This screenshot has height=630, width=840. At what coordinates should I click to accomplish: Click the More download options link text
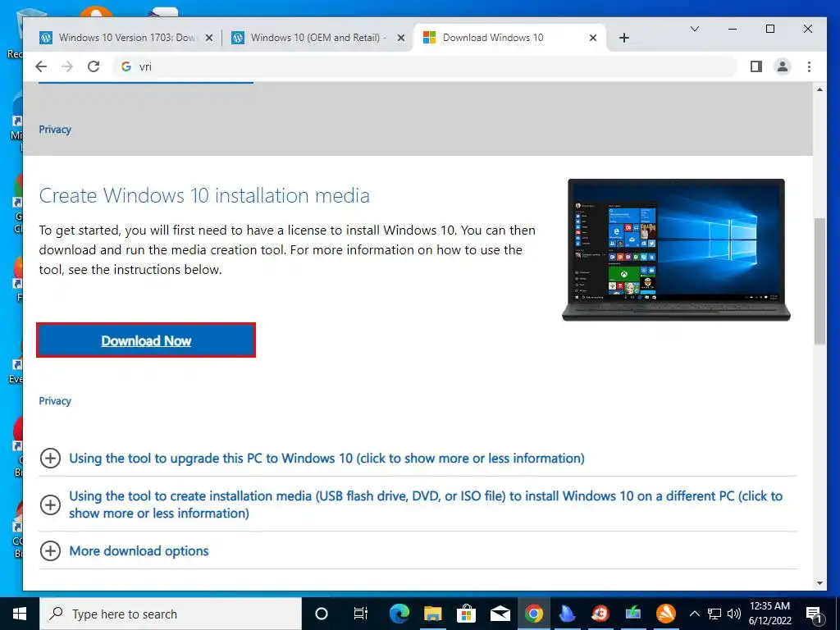point(139,550)
